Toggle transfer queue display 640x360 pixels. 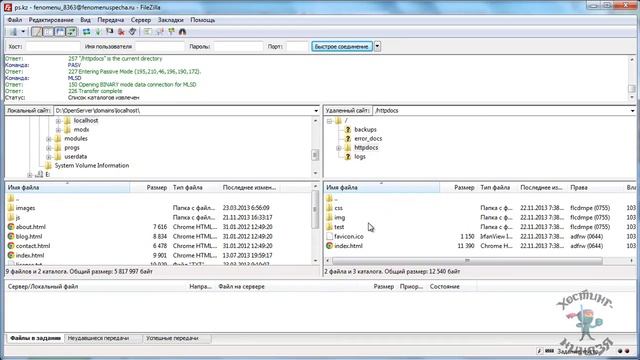(71, 32)
